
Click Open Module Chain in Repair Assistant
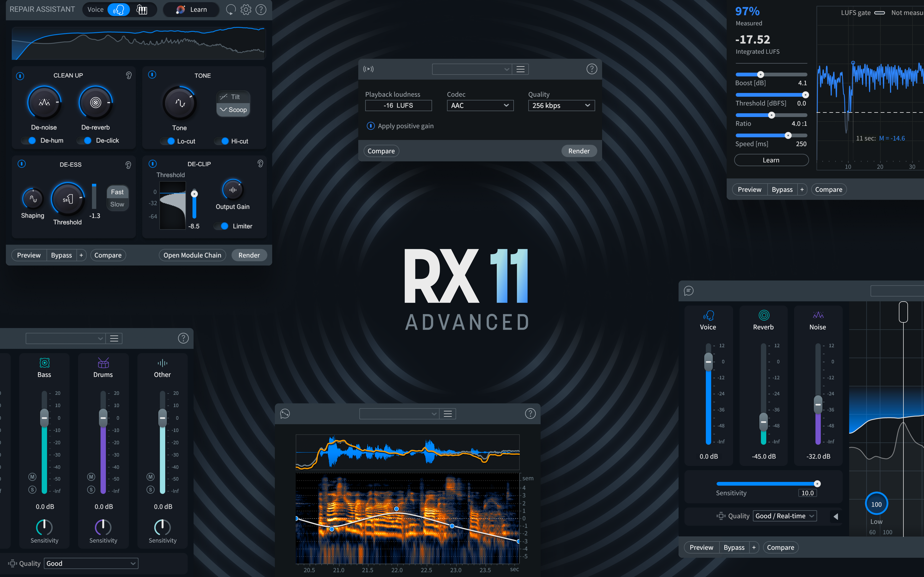[192, 255]
